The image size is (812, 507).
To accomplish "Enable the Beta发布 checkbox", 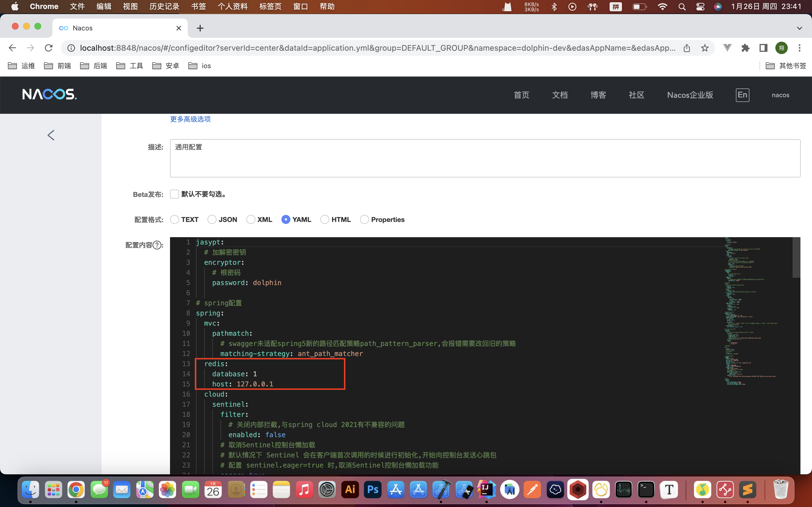I will [174, 194].
